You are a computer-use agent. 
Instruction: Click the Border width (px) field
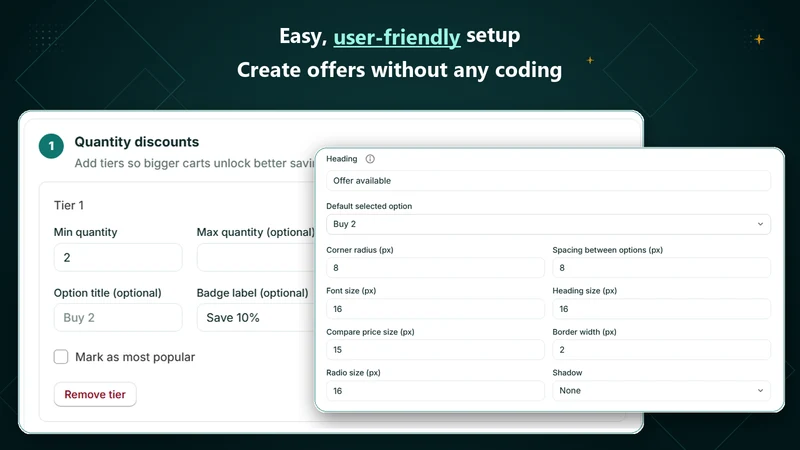[x=661, y=349]
